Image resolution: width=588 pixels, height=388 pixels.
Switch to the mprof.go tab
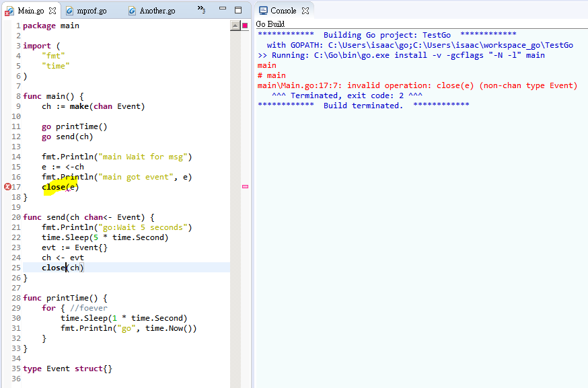91,11
